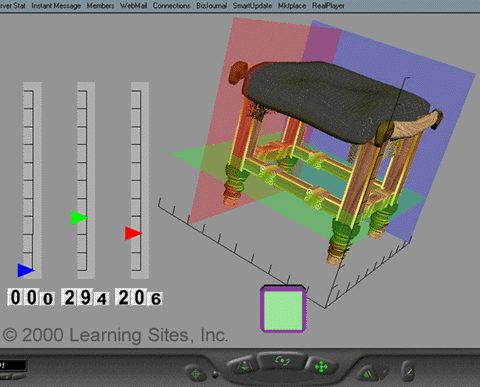Select the Rotate navigation control
Image resolution: width=480 pixels, height=387 pixels.
(282, 361)
